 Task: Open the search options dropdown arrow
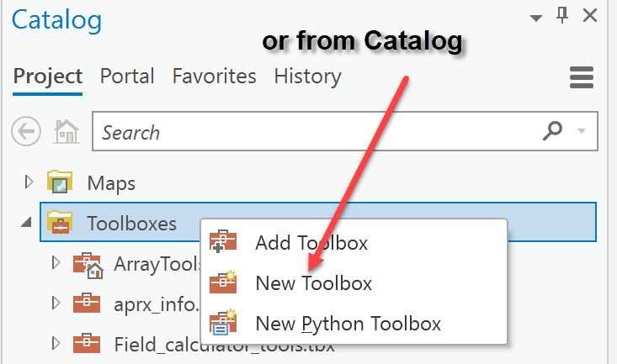(x=582, y=131)
